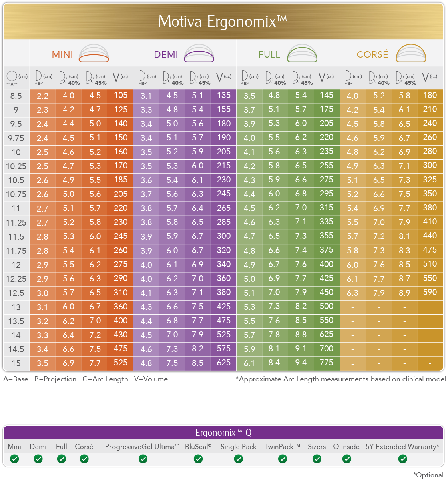The height and width of the screenshot is (479, 448).
Task: Click the checkmark under Sizers
Action: pyautogui.click(x=317, y=459)
